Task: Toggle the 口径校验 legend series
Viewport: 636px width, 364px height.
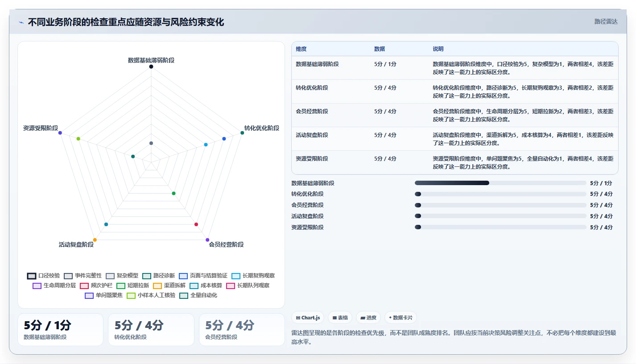Action: pos(43,276)
